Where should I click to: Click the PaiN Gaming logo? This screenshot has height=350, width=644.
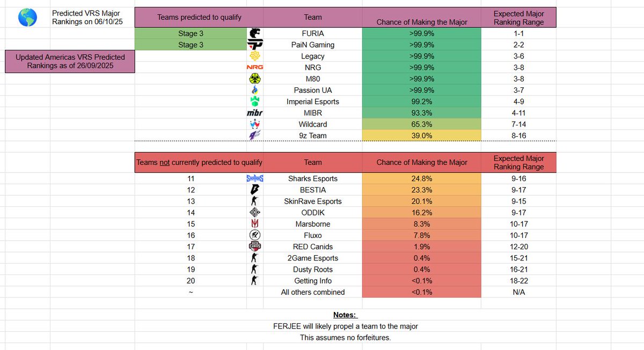(254, 44)
